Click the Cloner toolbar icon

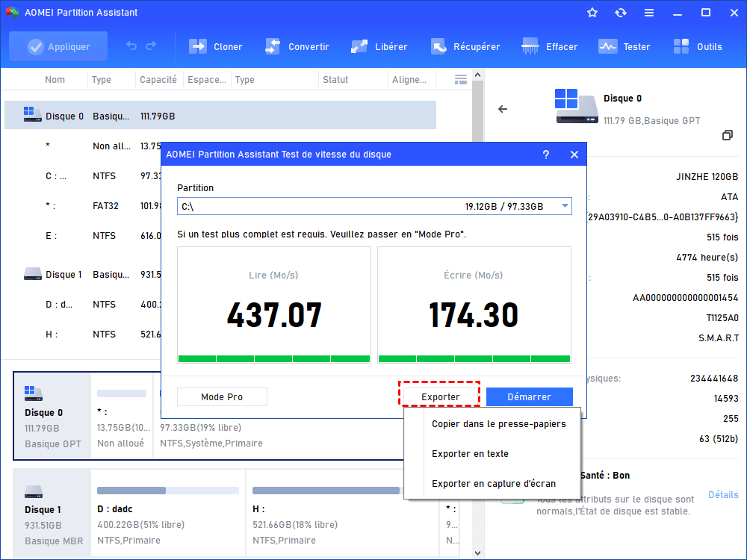[199, 46]
